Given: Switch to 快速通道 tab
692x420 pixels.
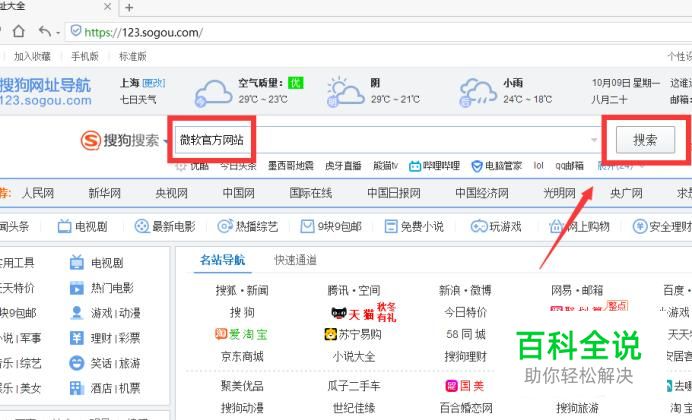Looking at the screenshot, I should [x=295, y=260].
